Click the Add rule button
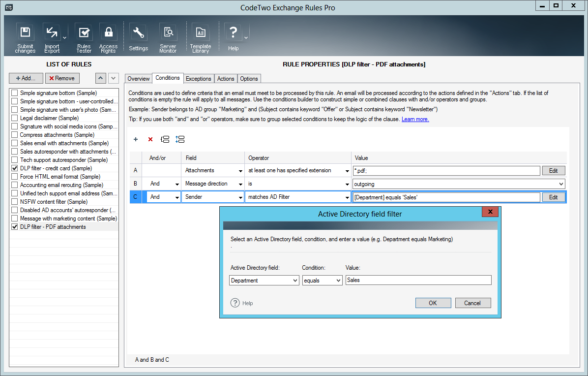Viewport: 588px width, 376px height. (x=26, y=78)
